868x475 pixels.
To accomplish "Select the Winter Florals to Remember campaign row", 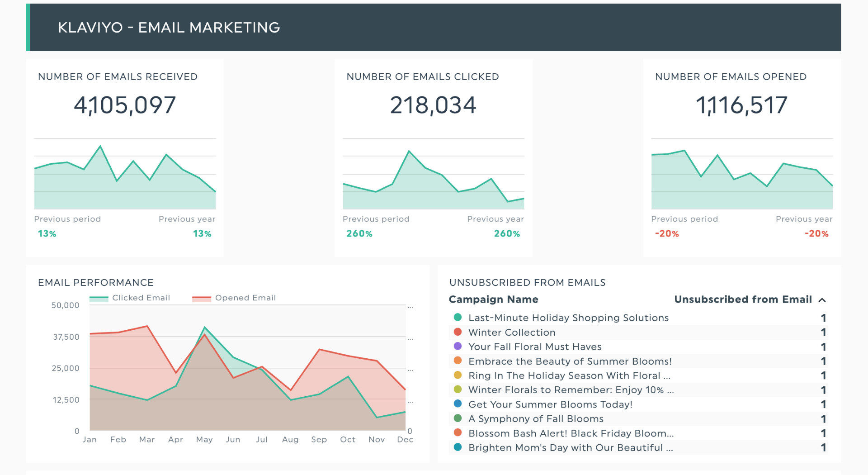I will point(571,390).
